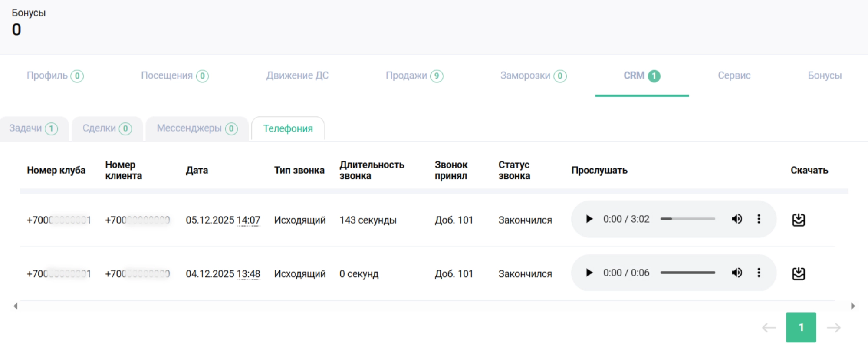Mute audio of the 0:06 recording
This screenshot has height=362, width=868.
pos(736,273)
